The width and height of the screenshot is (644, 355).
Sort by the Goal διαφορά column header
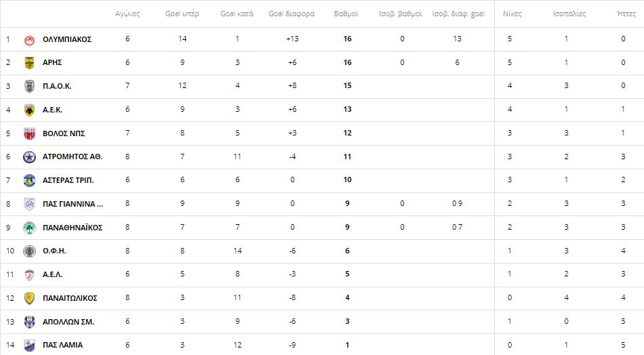point(291,14)
